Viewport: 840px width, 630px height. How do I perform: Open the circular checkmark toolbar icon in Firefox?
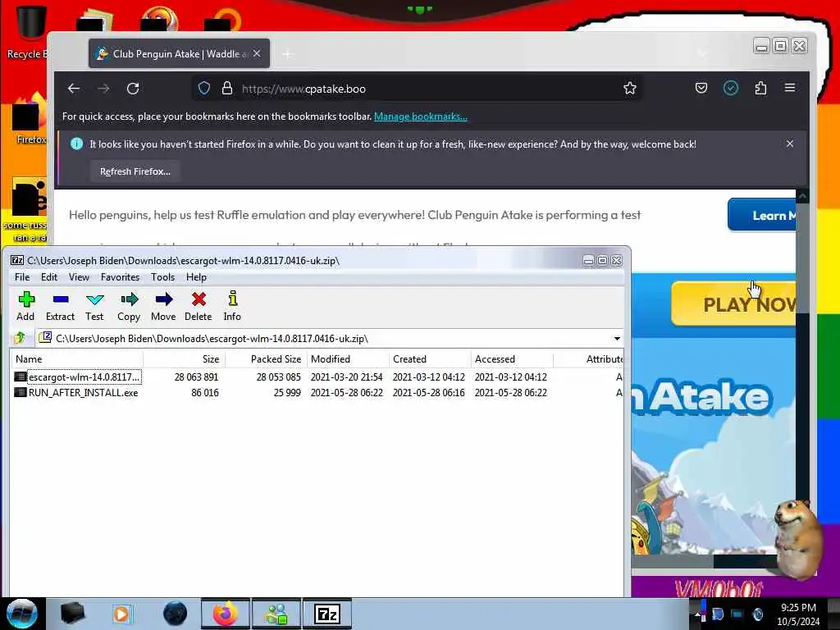[x=731, y=88]
